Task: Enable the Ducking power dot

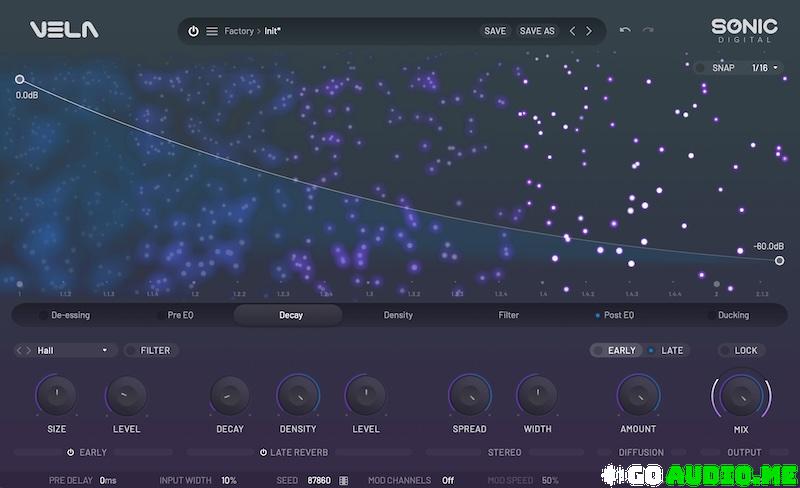Action: (x=711, y=315)
